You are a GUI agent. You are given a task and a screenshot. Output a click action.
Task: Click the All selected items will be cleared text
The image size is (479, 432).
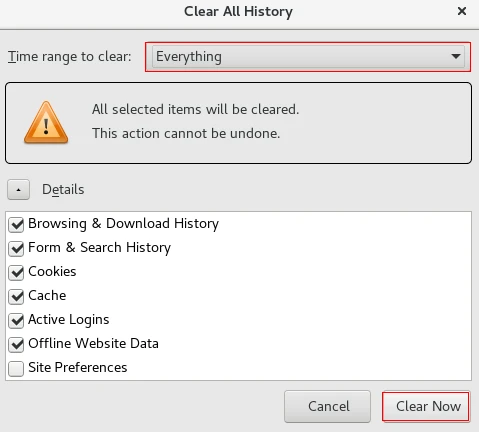[x=196, y=109]
